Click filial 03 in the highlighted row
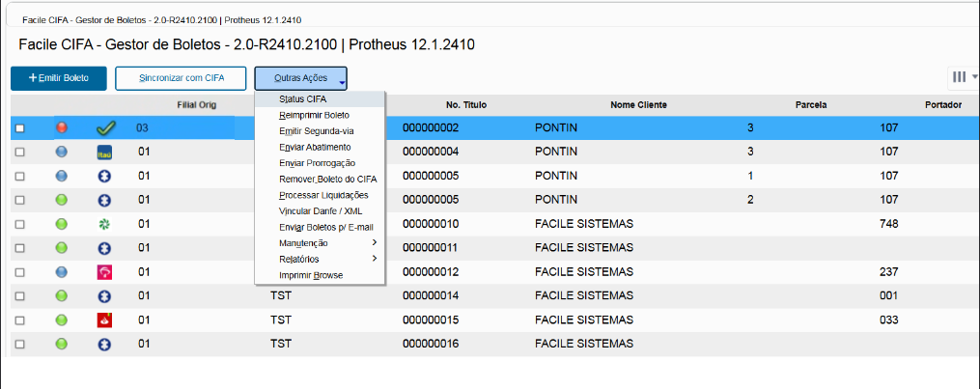 (143, 128)
